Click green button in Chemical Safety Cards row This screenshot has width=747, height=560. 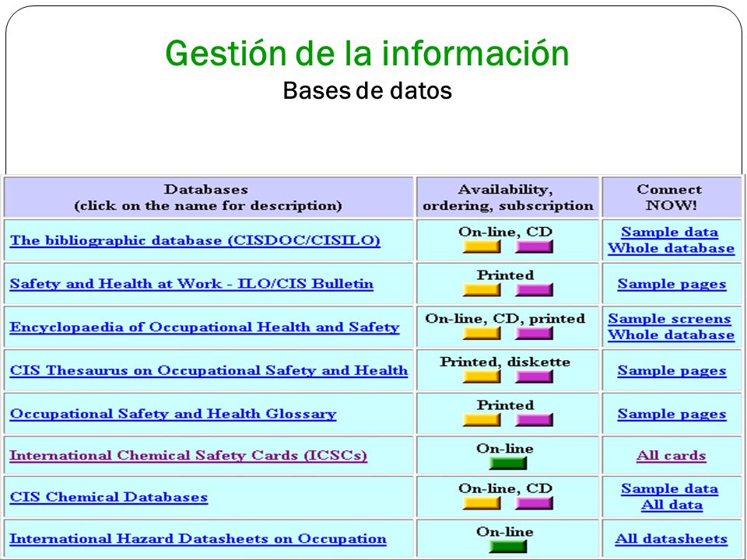click(508, 463)
